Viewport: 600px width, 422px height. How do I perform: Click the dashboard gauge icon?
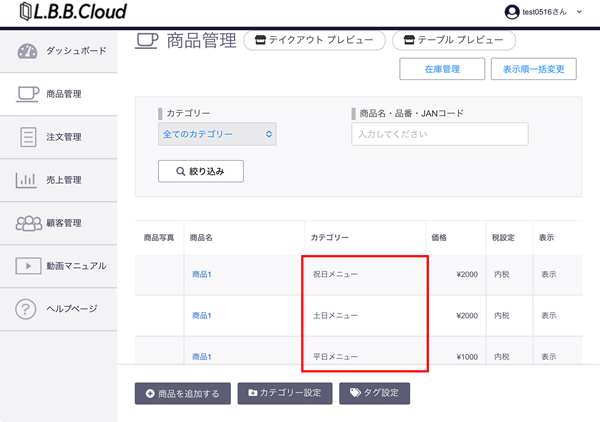(27, 51)
